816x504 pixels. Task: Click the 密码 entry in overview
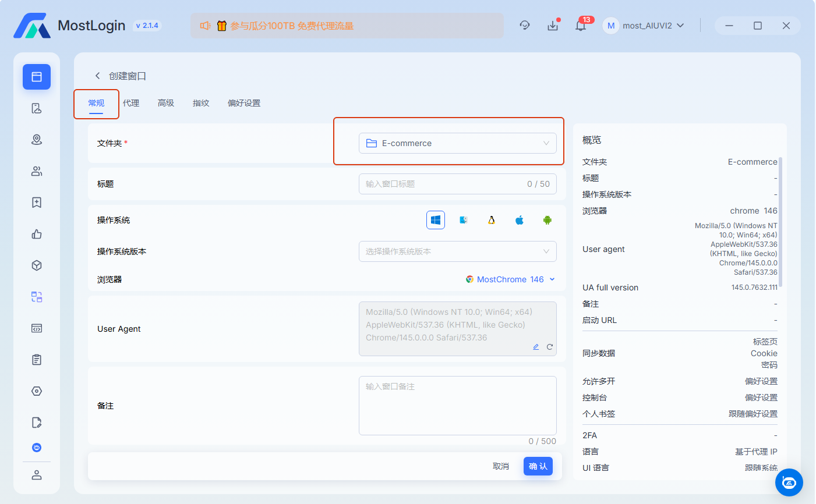[x=769, y=365]
